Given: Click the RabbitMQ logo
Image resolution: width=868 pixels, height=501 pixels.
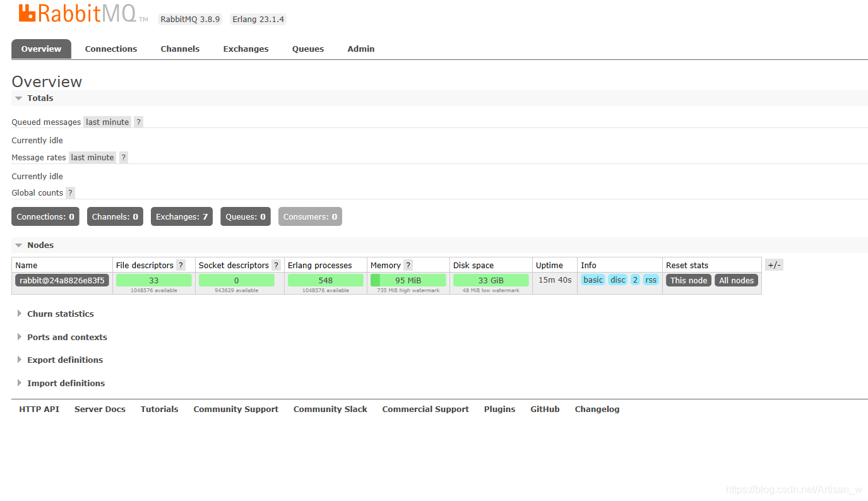Looking at the screenshot, I should [x=83, y=13].
